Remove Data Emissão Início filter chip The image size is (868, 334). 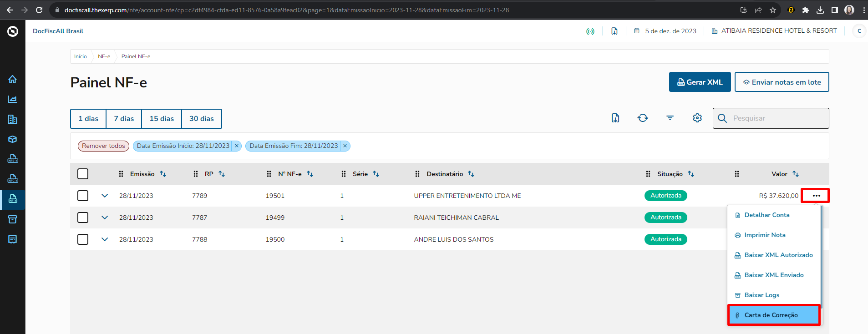[x=237, y=146]
